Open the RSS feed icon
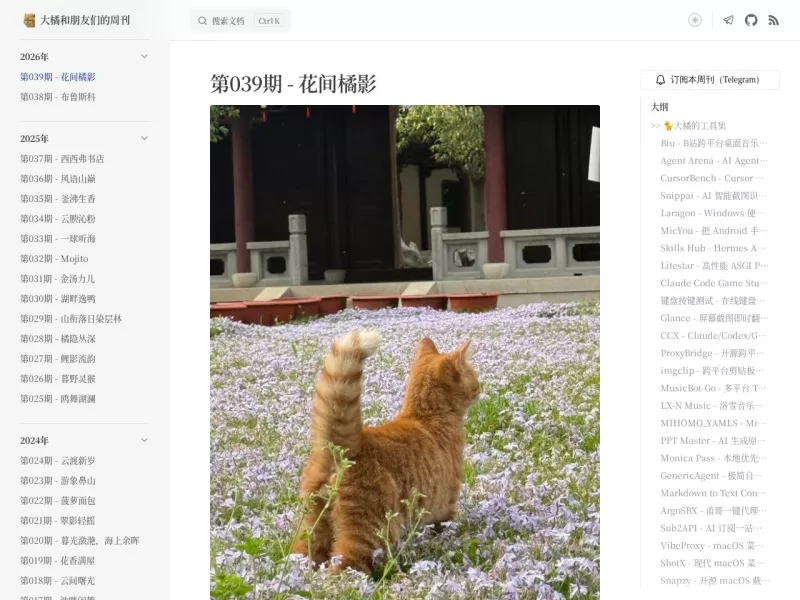Screen dimensions: 800x600 tap(773, 20)
